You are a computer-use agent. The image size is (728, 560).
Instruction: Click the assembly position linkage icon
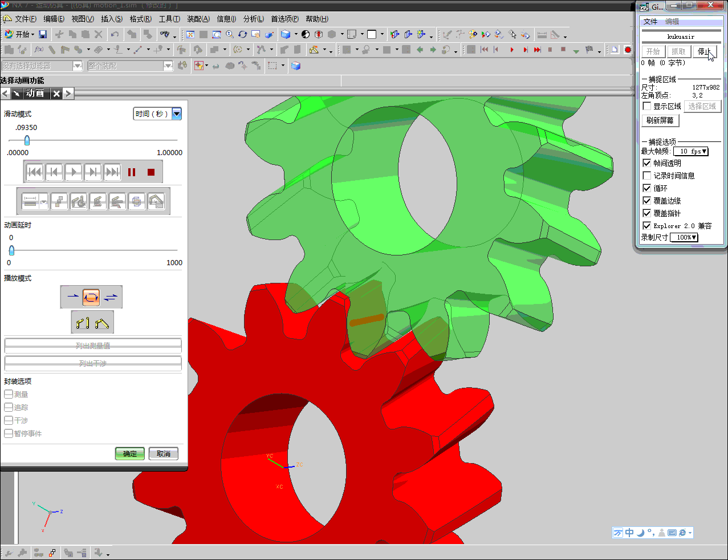[x=102, y=323]
